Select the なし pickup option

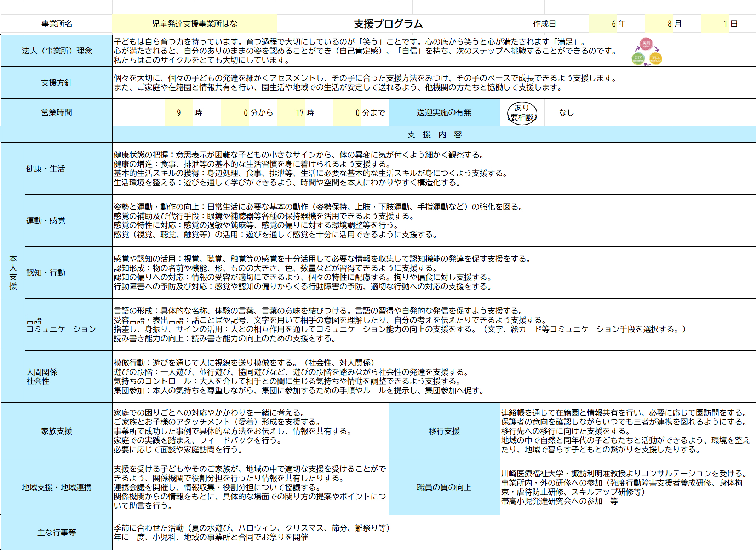pos(566,113)
